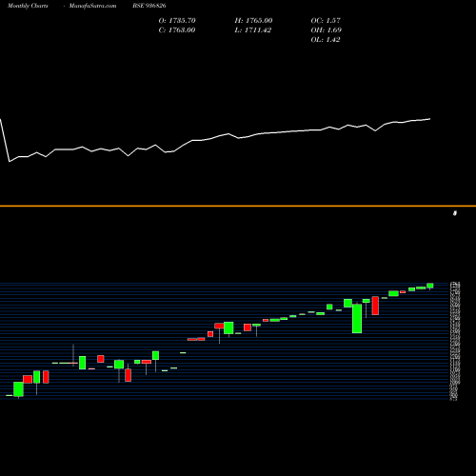Click the BSE 936826 symbol label

point(149,6)
